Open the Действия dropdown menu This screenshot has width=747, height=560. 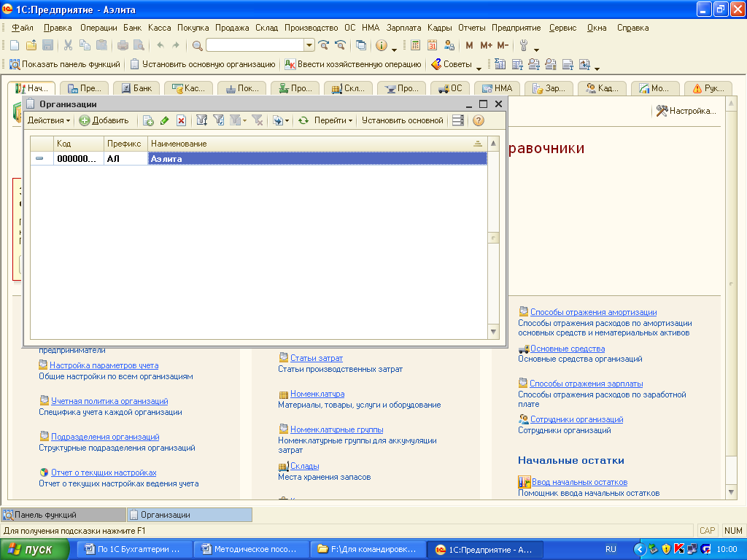tap(49, 120)
